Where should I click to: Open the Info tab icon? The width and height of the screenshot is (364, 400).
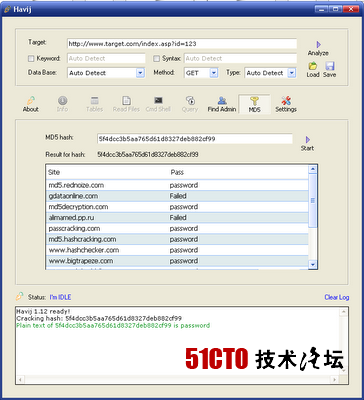point(63,100)
